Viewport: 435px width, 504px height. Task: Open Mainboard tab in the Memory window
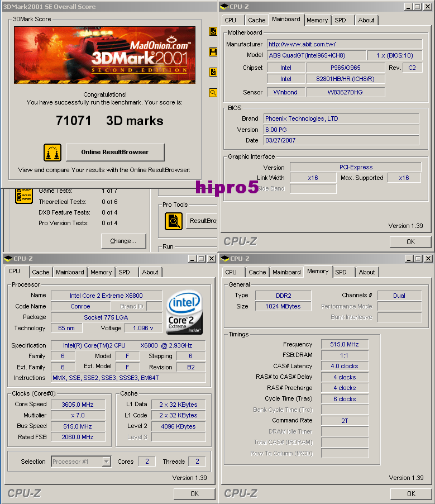click(286, 272)
